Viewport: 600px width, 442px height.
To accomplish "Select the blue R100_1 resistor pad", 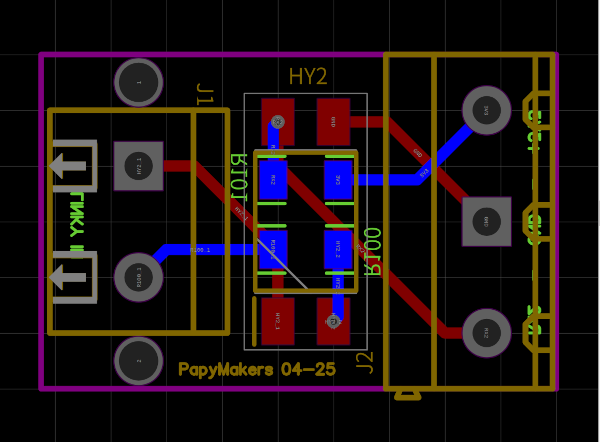I will point(273,250).
